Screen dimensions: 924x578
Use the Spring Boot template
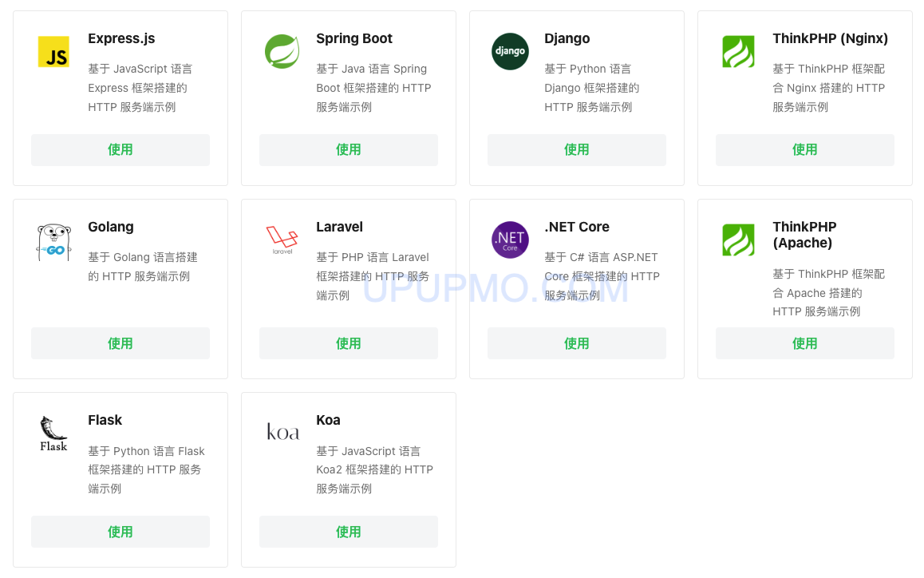click(348, 150)
